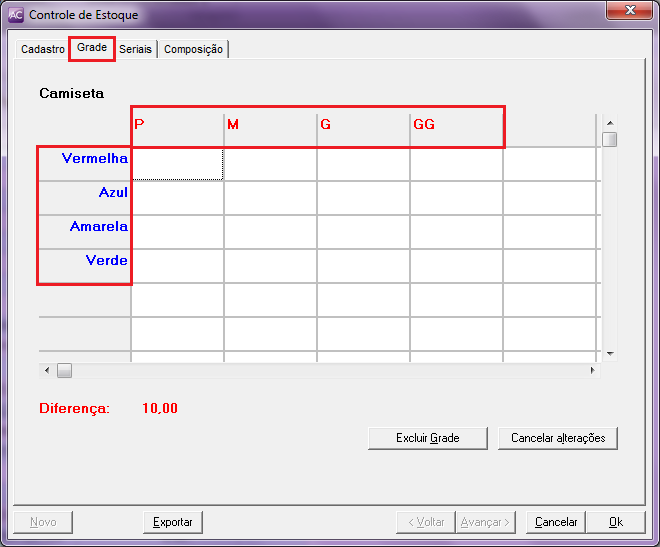Image resolution: width=660 pixels, height=547 pixels.
Task: Click the Excluir Grade button
Action: (427, 438)
